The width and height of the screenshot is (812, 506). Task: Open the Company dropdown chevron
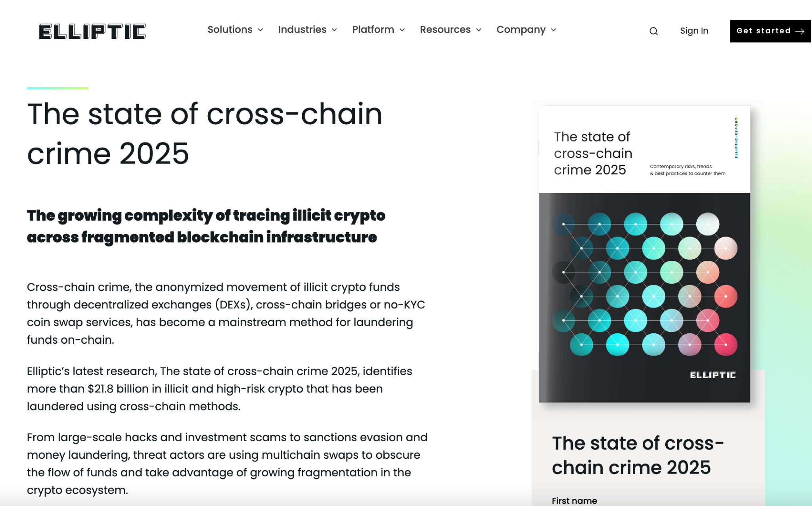pos(553,30)
